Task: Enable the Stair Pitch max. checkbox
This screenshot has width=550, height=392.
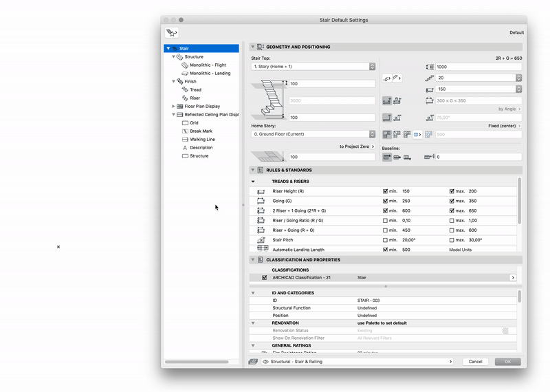Action: pyautogui.click(x=452, y=240)
